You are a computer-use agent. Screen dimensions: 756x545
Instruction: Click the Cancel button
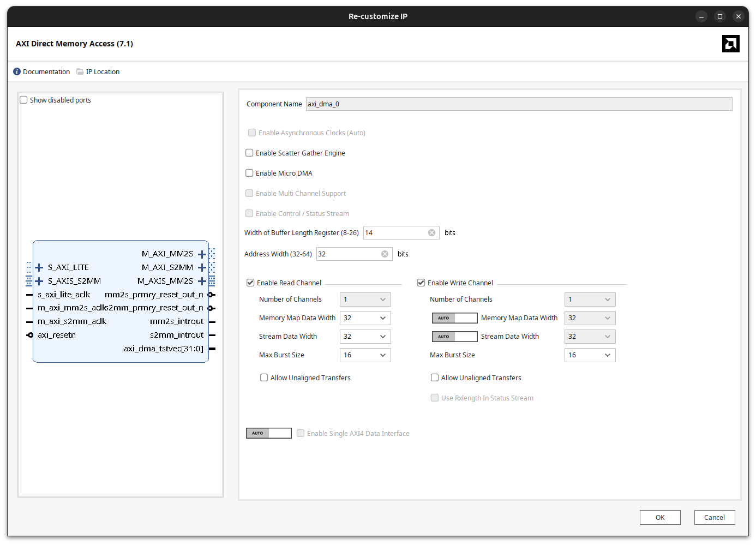[x=715, y=518]
